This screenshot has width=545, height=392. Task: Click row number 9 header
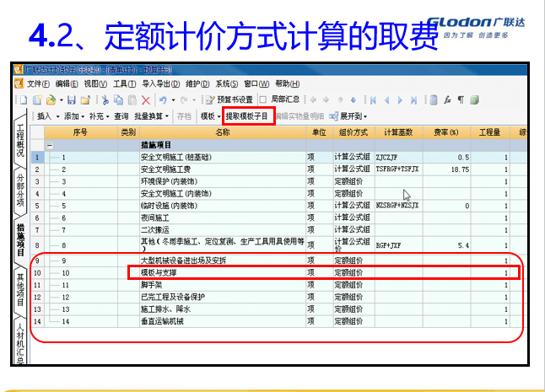tap(37, 260)
